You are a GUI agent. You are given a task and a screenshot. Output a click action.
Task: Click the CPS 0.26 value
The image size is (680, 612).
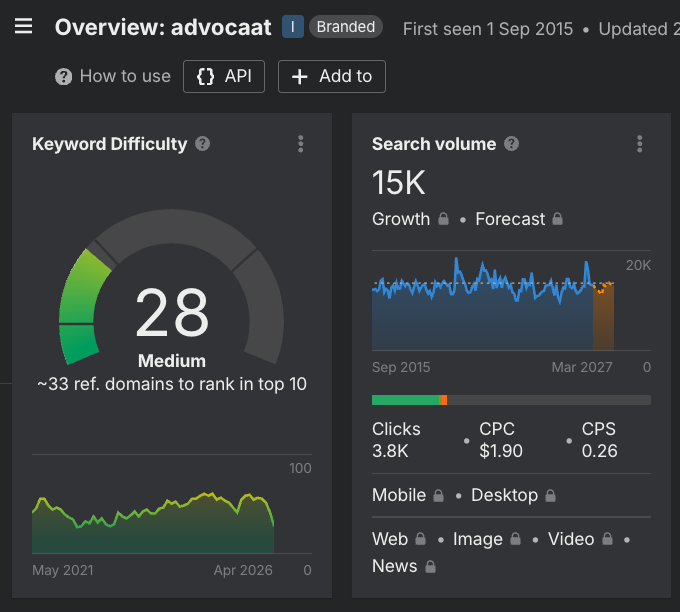[599, 451]
